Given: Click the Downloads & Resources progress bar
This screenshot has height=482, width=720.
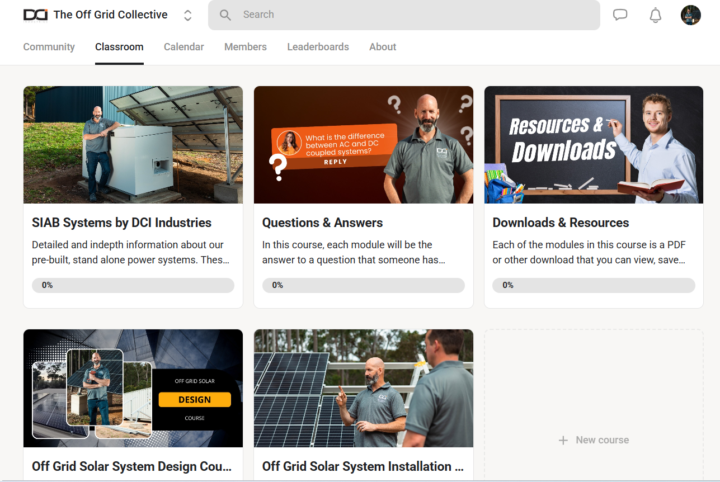Looking at the screenshot, I should pos(594,285).
